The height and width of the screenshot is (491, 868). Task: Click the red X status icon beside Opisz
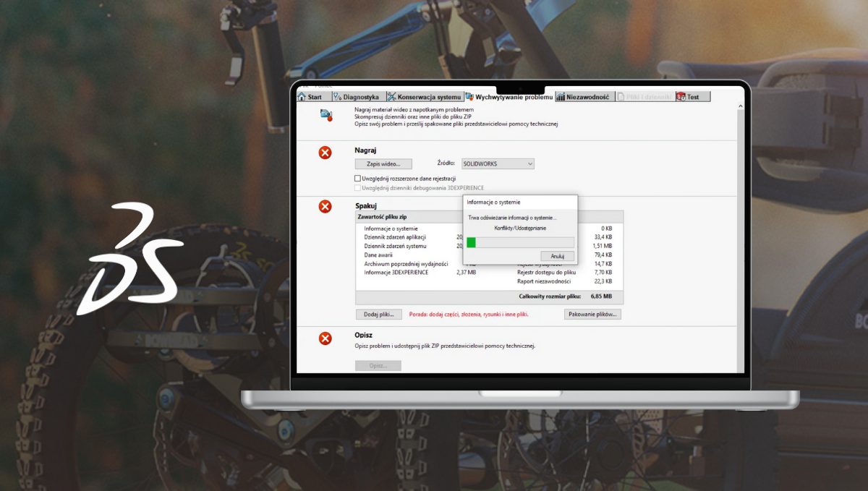tap(325, 338)
